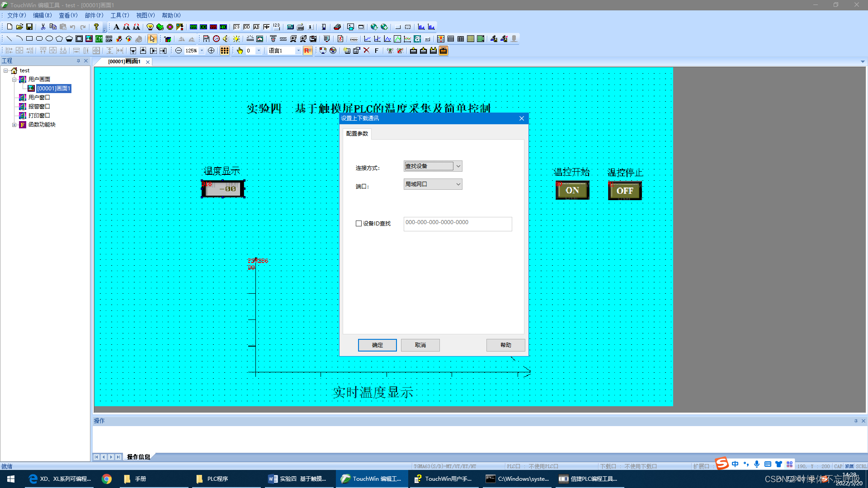Select the indicator lamp tool
Image resolution: width=868 pixels, height=488 pixels.
tap(150, 27)
